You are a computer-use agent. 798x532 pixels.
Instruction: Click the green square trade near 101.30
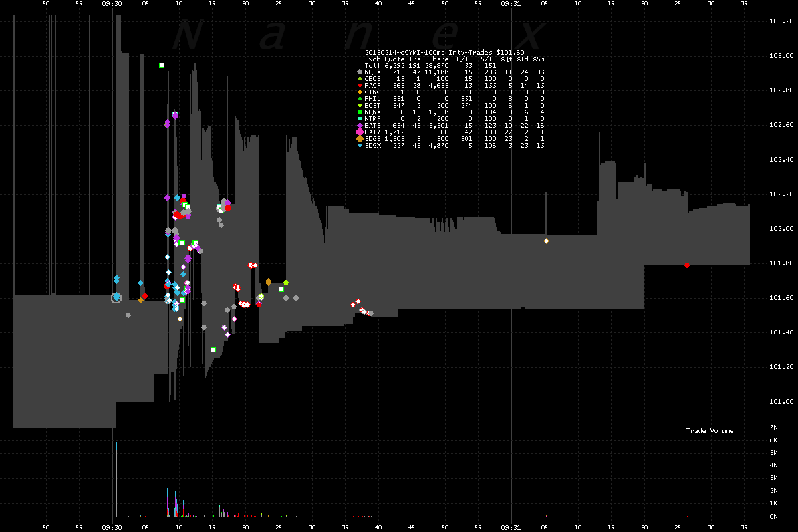pyautogui.click(x=213, y=350)
